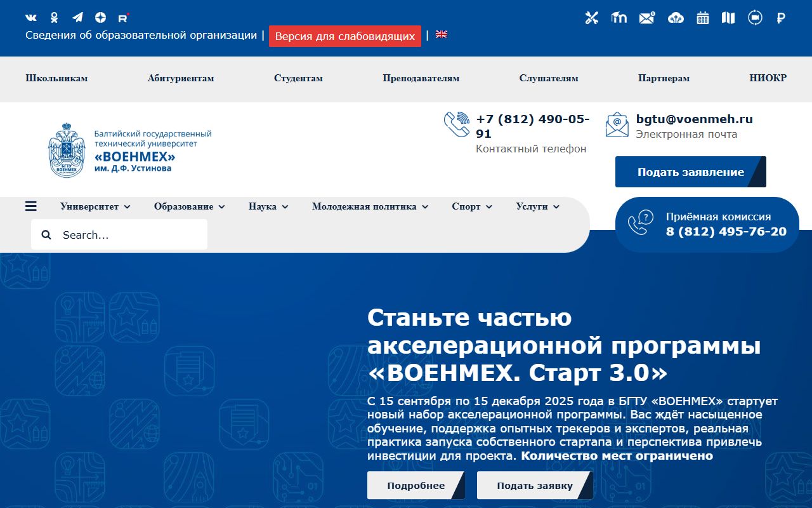Open the hamburger menu icon
This screenshot has width=812, height=508.
31,206
